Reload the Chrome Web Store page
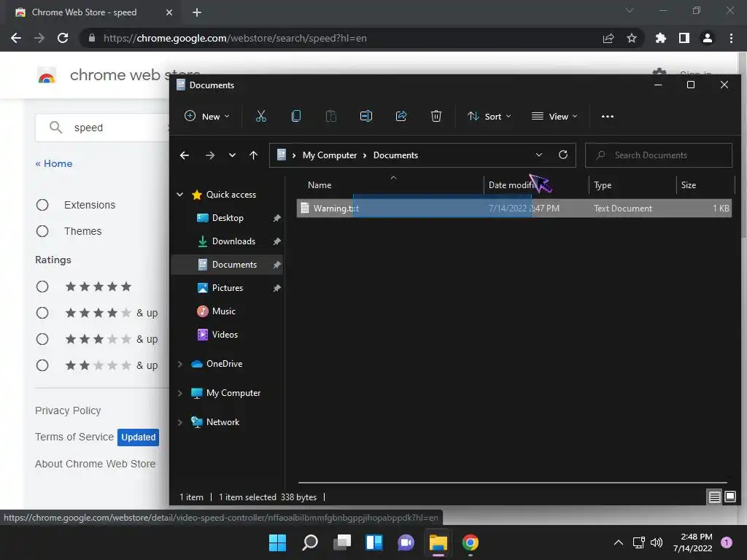 point(63,38)
